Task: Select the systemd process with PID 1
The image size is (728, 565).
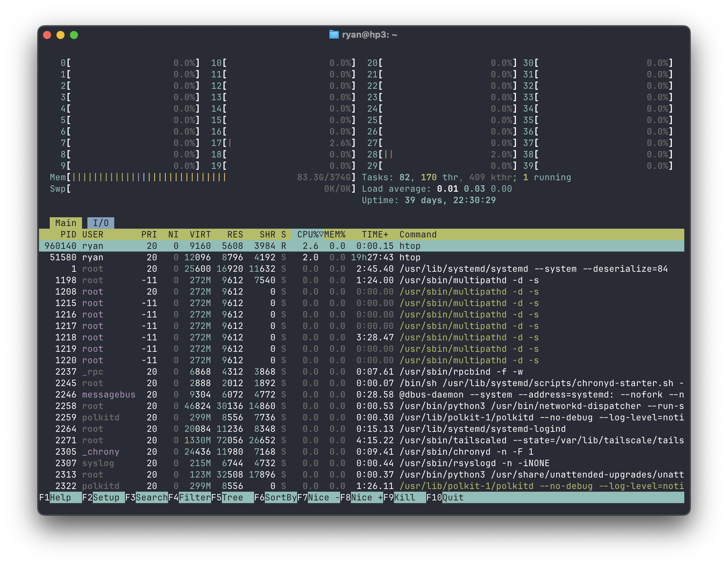Action: tap(362, 269)
